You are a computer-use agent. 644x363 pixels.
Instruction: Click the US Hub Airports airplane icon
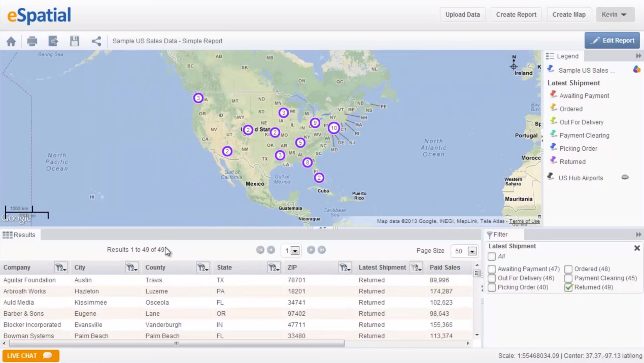click(x=550, y=177)
